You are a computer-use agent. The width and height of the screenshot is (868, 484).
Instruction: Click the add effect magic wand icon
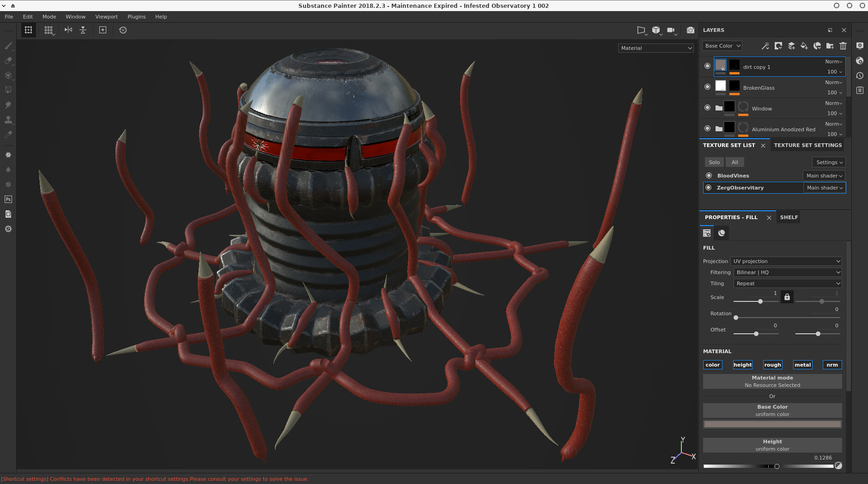pyautogui.click(x=765, y=46)
